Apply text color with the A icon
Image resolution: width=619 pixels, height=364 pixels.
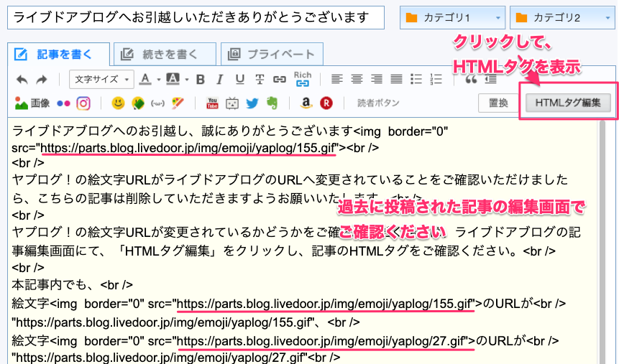(145, 79)
